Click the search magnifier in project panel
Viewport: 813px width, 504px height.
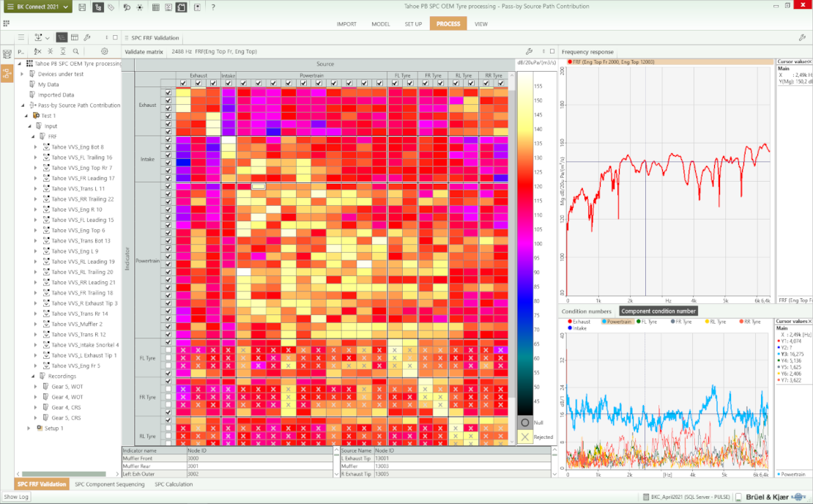click(75, 51)
